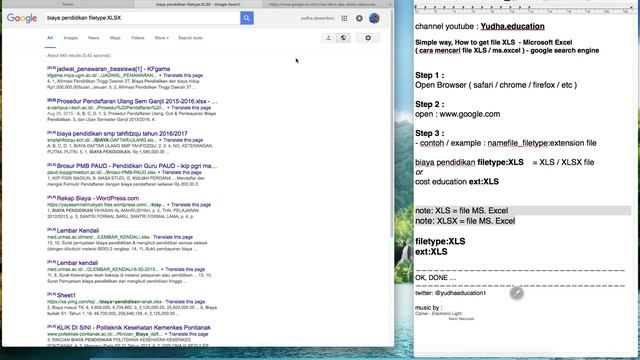Switch to the News tab

click(93, 38)
